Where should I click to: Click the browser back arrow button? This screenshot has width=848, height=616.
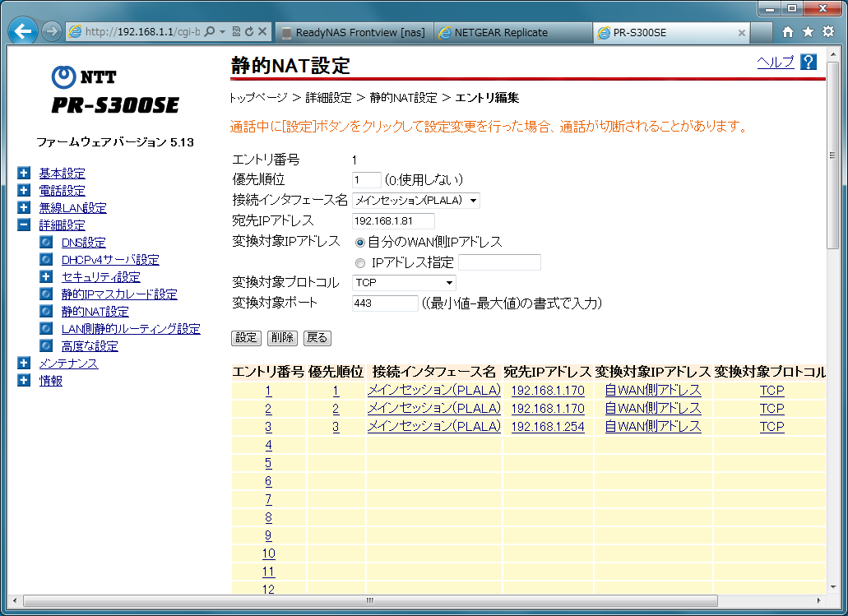click(x=23, y=32)
